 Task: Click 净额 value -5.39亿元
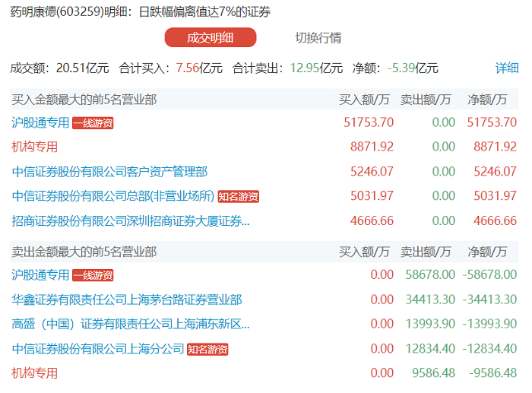pos(413,68)
